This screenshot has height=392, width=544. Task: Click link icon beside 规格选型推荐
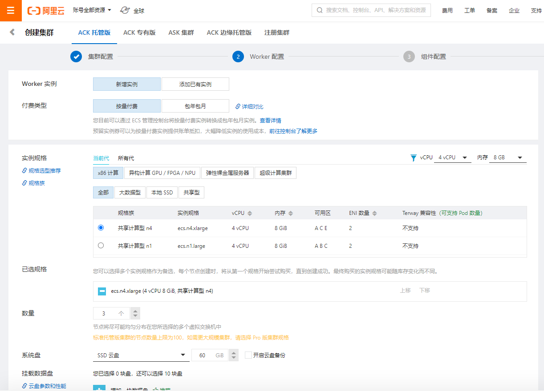pyautogui.click(x=24, y=170)
